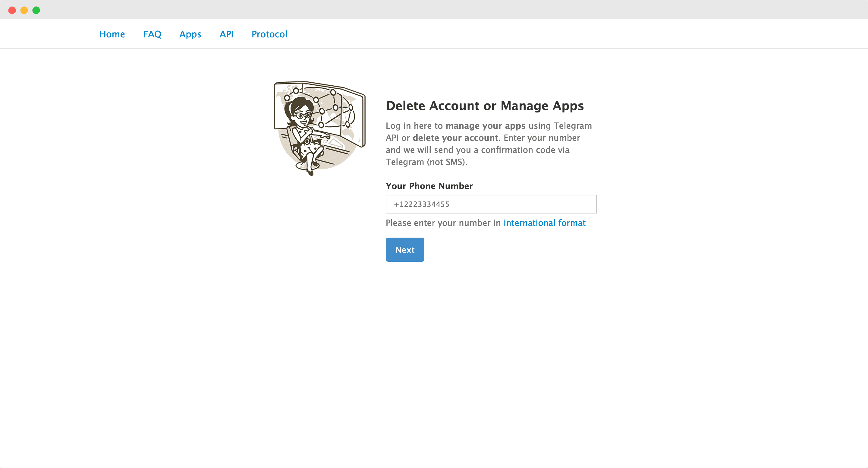
Task: Go to the FAQ page
Action: (152, 34)
